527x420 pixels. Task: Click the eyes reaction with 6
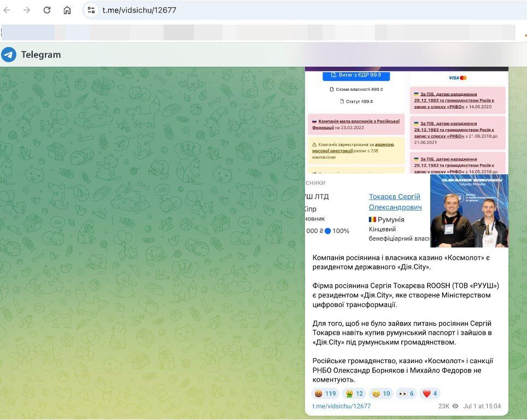[x=406, y=393]
